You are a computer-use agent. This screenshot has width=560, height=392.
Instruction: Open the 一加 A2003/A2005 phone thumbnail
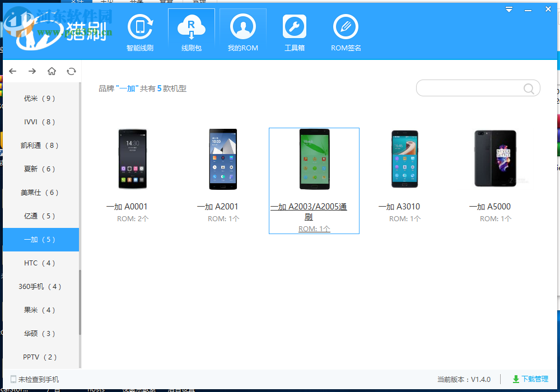pos(314,159)
